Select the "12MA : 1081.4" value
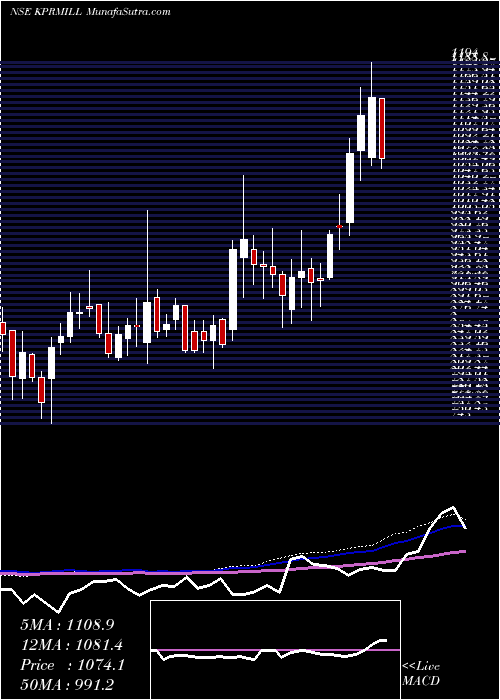The height and width of the screenshot is (700, 500). pos(72,645)
